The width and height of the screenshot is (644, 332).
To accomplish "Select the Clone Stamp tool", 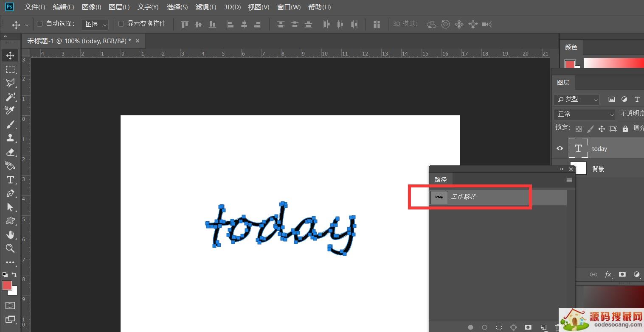I will (x=10, y=138).
